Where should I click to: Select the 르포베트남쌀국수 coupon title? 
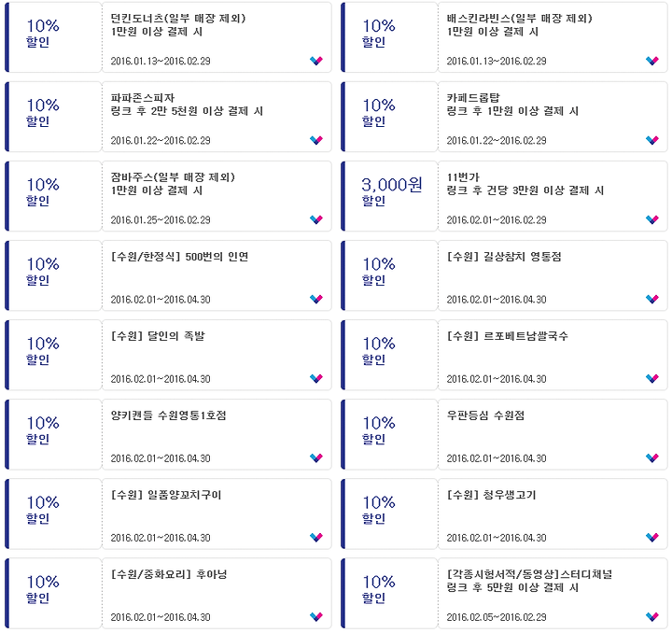[x=508, y=336]
